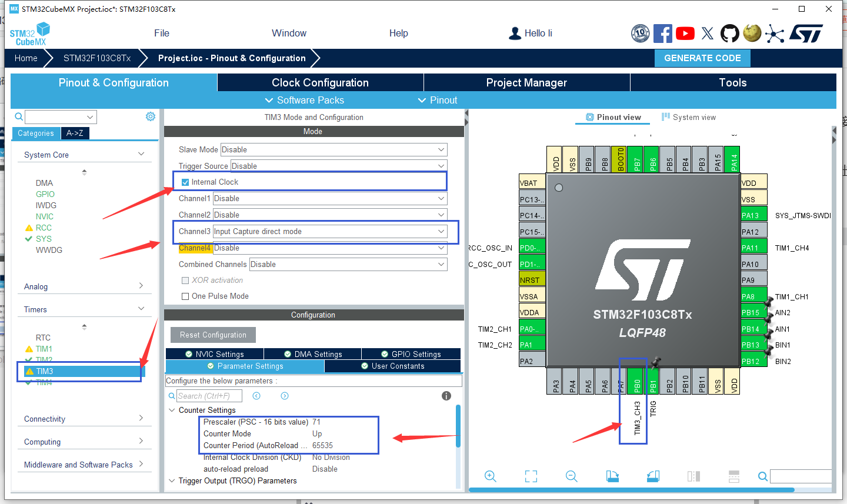Go to Home breadcrumb

coord(26,58)
